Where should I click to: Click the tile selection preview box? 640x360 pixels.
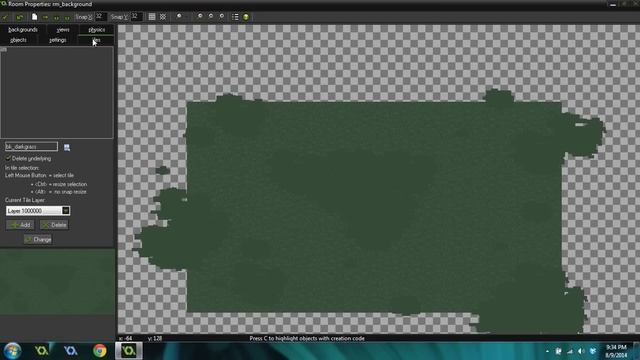(57, 92)
